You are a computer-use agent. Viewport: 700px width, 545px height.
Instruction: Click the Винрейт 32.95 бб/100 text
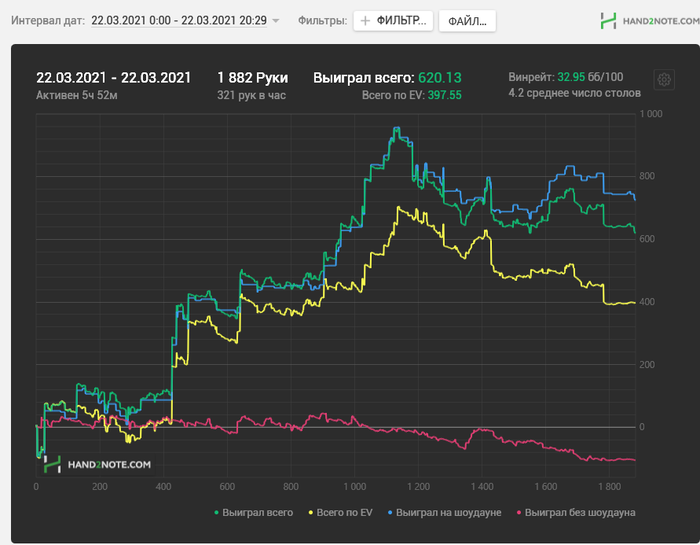pos(566,77)
